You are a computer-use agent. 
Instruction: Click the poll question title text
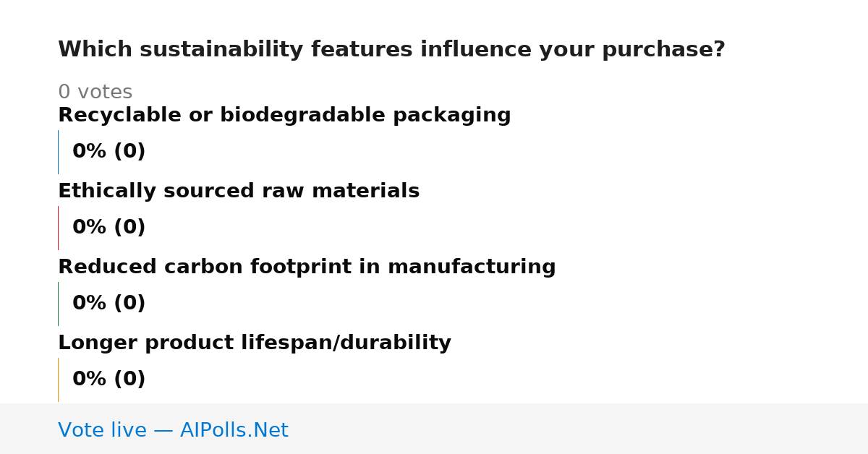(x=391, y=50)
